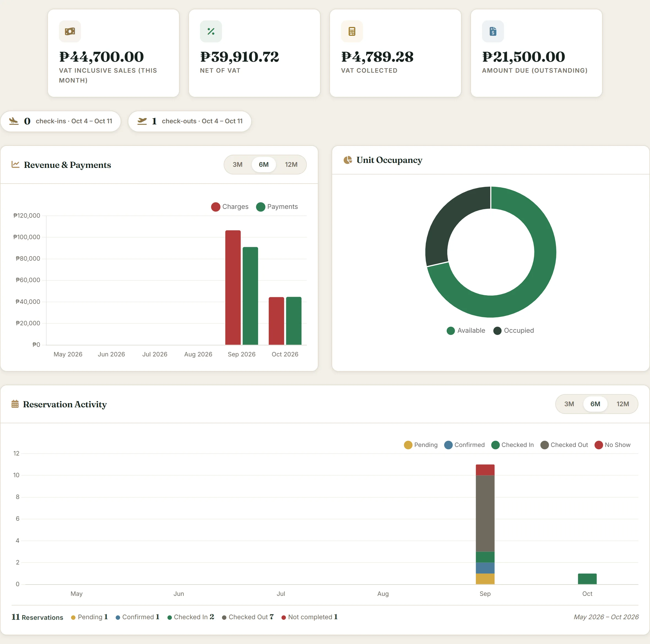650x644 pixels.
Task: Click the 'May 2026 – Oct 2026' range text
Action: coord(606,617)
